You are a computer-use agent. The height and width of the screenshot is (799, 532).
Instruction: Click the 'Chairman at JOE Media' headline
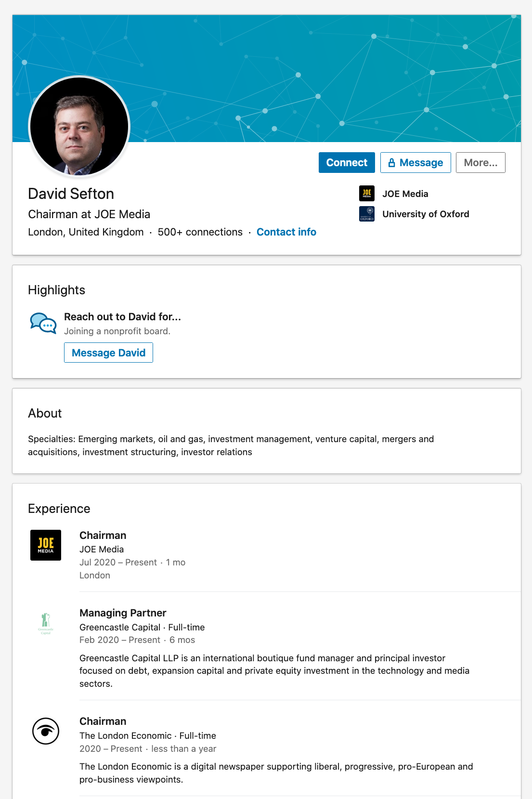tap(89, 214)
